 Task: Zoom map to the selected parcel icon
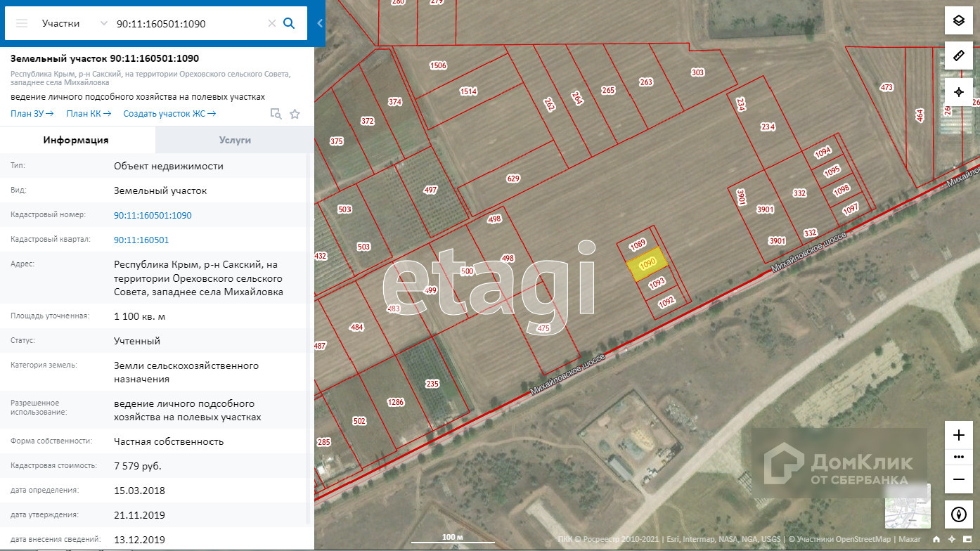coord(276,114)
